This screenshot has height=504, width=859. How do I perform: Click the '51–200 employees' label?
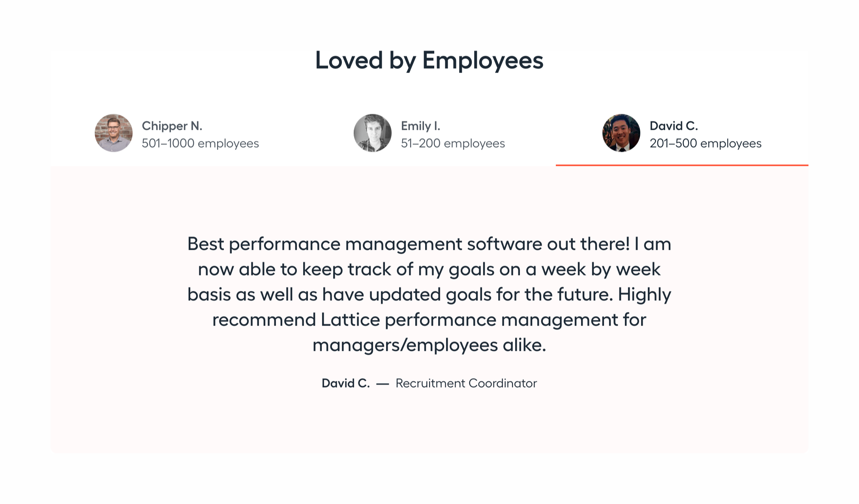[453, 144]
